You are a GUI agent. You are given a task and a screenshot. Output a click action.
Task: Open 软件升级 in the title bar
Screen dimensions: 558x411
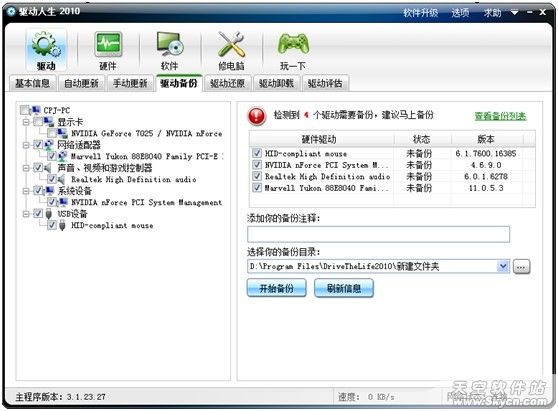coord(420,13)
